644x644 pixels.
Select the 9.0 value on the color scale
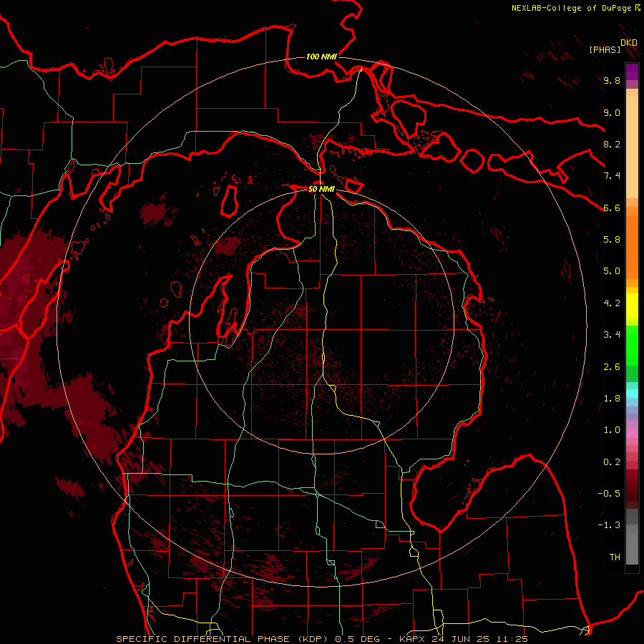click(612, 112)
